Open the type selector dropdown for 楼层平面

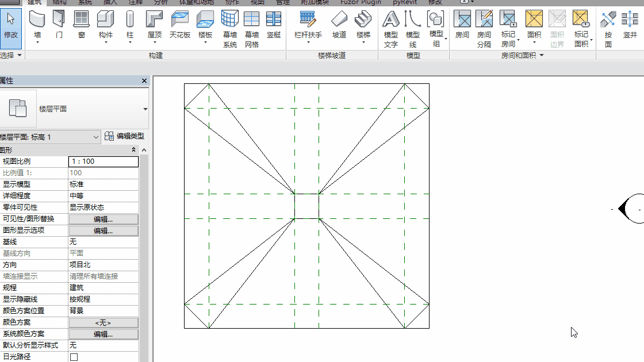(145, 109)
